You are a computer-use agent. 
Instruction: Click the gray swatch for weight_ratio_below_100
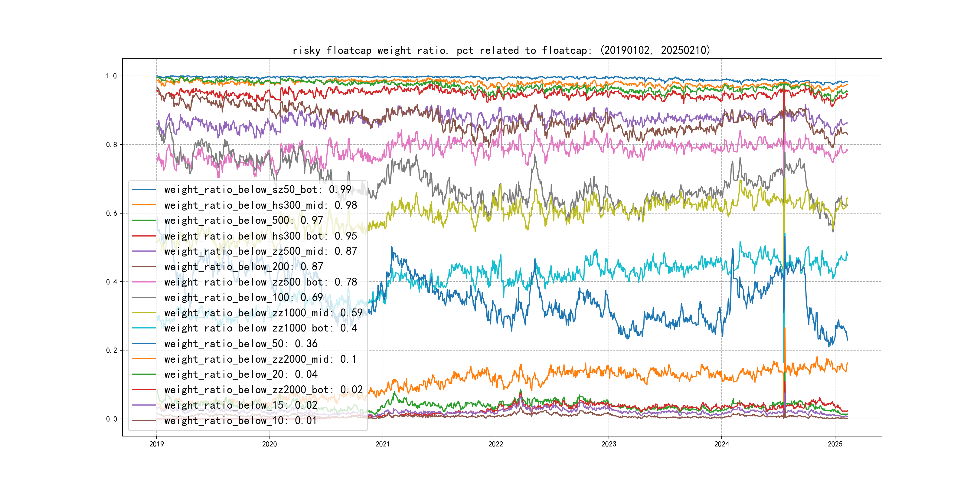[144, 298]
